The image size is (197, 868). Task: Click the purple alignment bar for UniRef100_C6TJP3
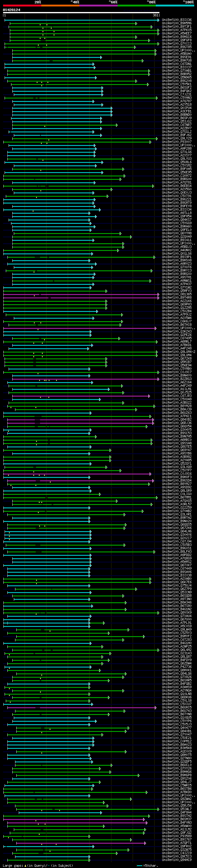pos(81,396)
